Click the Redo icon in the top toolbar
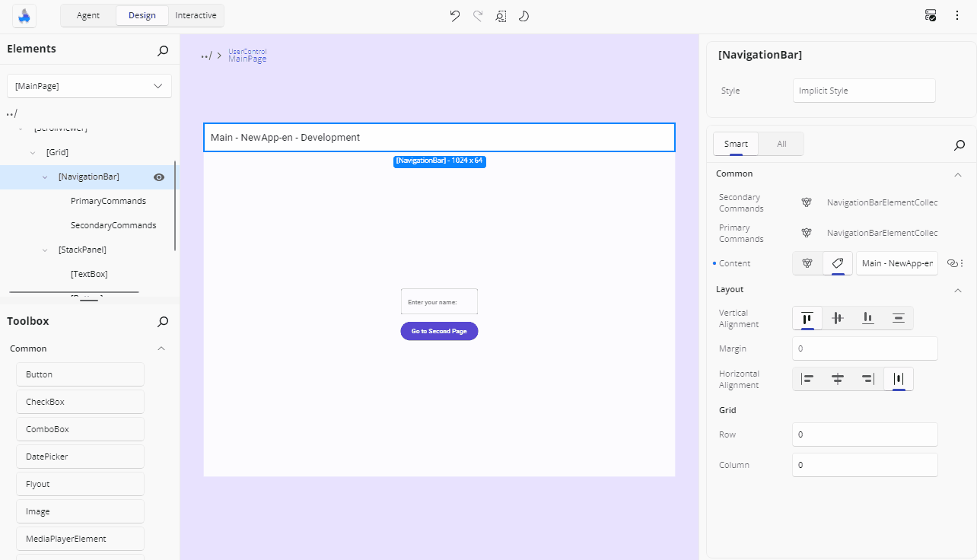 click(x=477, y=15)
